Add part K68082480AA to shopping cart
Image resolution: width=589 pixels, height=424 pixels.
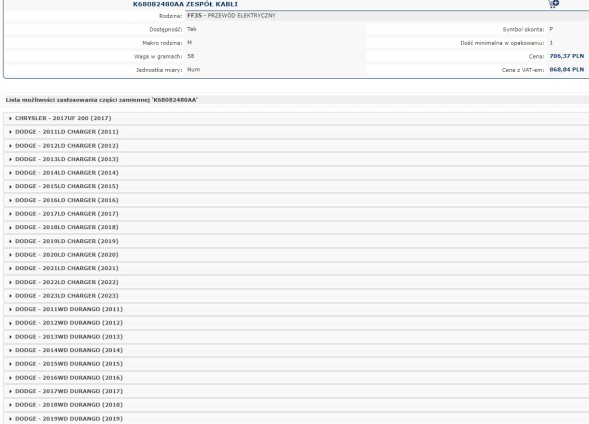tap(553, 4)
